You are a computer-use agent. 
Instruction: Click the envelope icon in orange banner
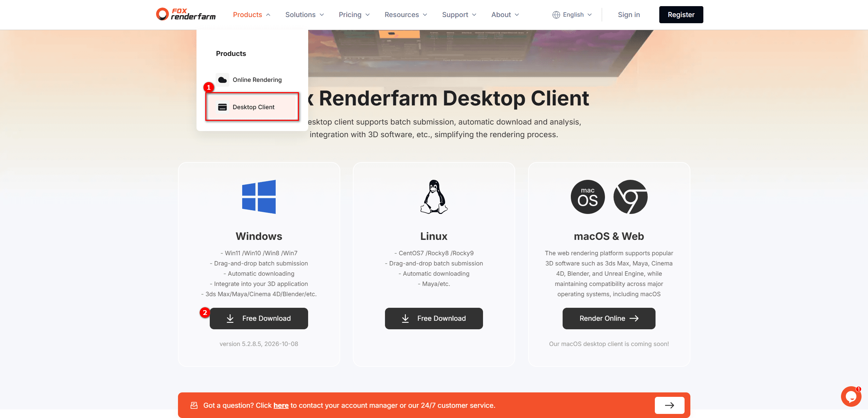194,405
